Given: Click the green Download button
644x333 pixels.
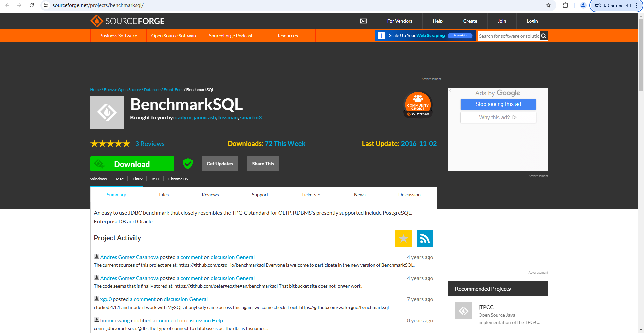Looking at the screenshot, I should [x=132, y=164].
